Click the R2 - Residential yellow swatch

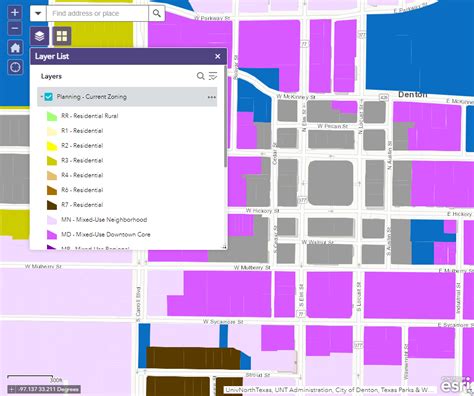click(x=52, y=146)
